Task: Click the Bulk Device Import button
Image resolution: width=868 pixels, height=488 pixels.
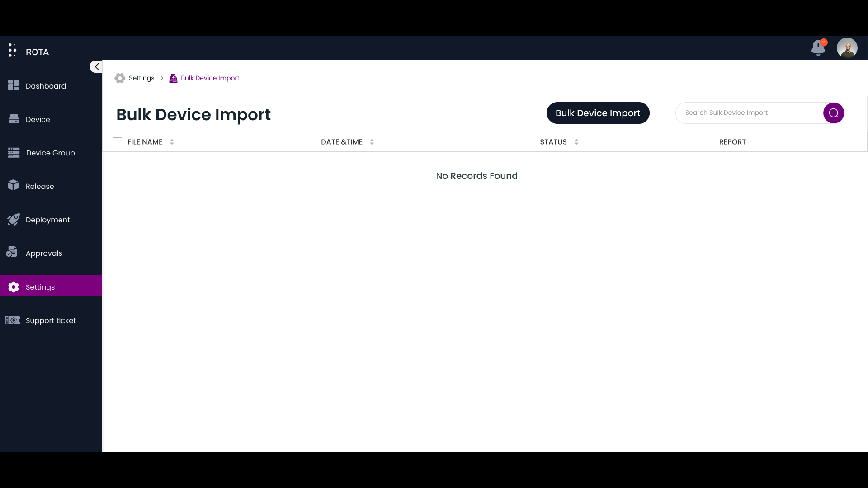Action: tap(598, 113)
